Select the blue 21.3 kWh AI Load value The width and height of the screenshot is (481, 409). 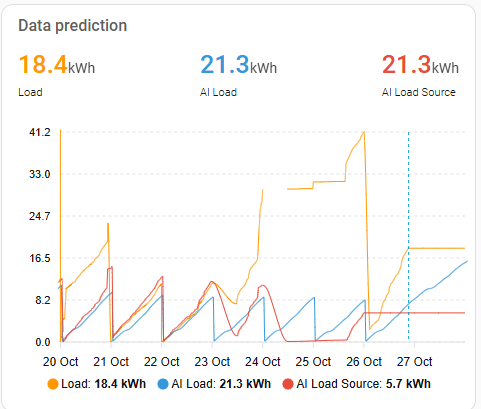click(x=239, y=65)
